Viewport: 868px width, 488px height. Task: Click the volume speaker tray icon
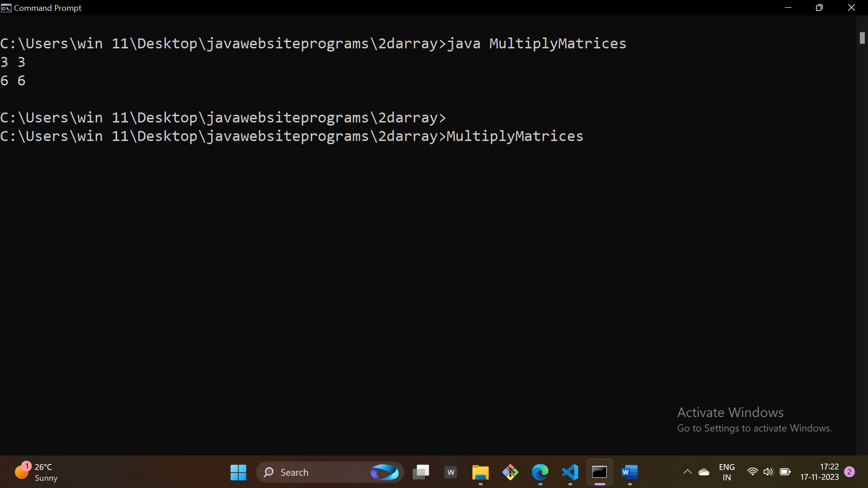point(768,472)
